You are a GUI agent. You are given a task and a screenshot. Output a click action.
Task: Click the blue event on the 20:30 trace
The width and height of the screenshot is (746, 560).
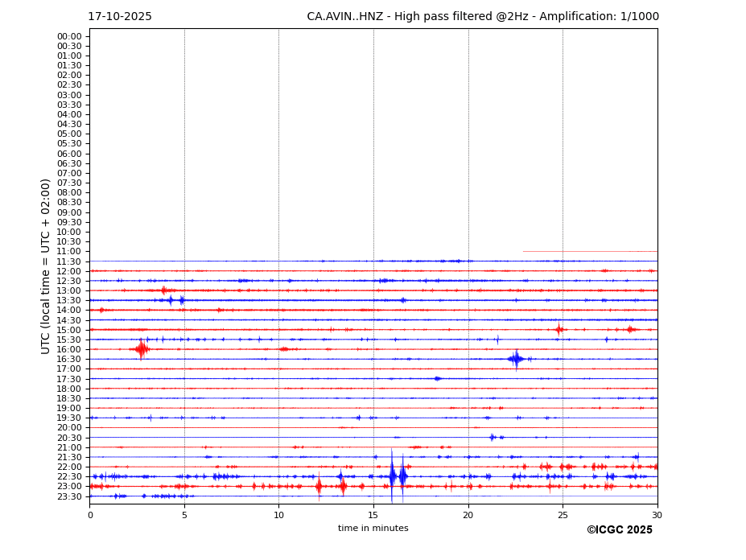coord(493,437)
